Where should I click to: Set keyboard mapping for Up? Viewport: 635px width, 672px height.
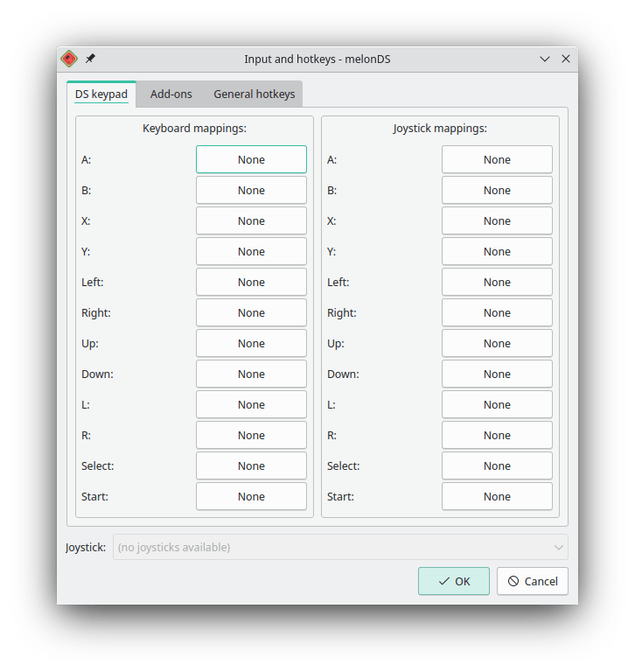coord(252,343)
